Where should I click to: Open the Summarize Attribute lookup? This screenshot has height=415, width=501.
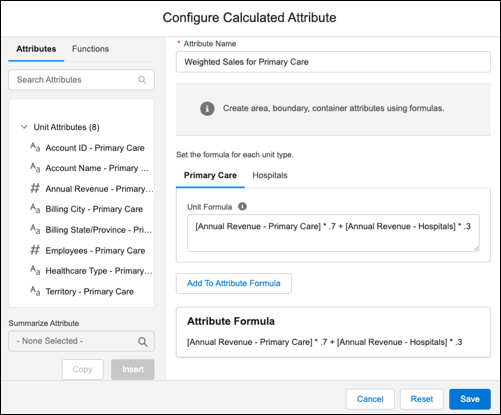81,341
